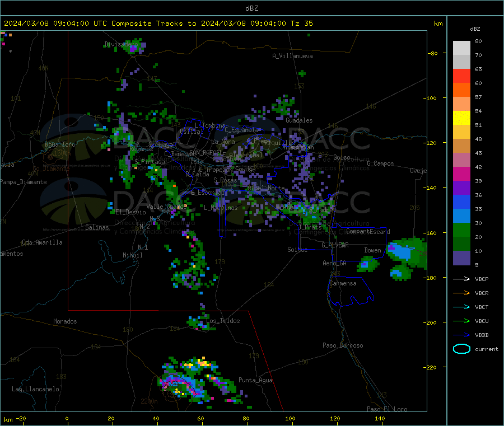Click the Guadales map label
504x426 pixels.
(299, 120)
